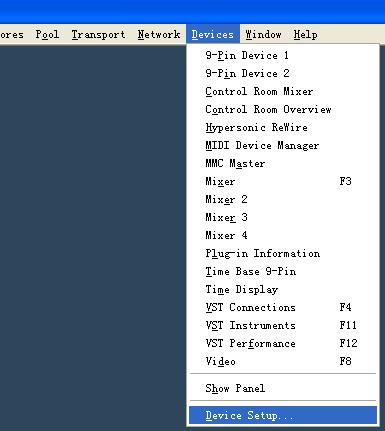385x431 pixels.
Task: Close the open Devices menu
Action: pyautogui.click(x=213, y=34)
